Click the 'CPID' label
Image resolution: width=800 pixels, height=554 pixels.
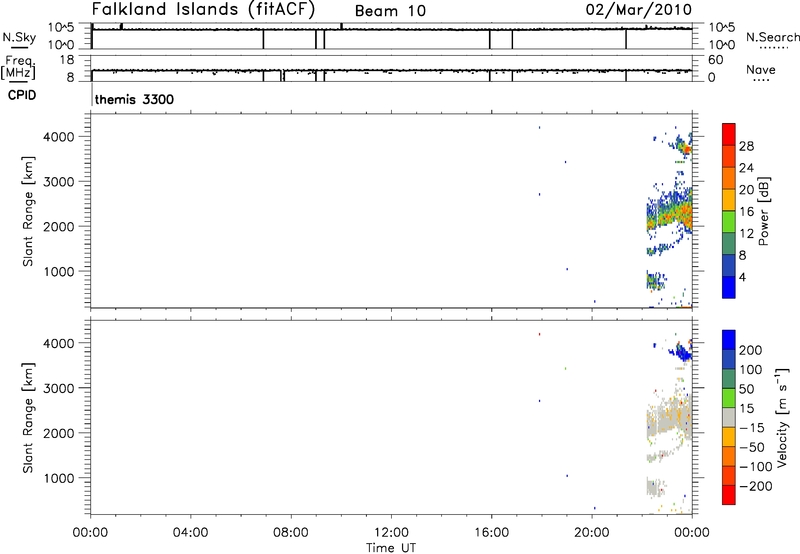tap(22, 95)
